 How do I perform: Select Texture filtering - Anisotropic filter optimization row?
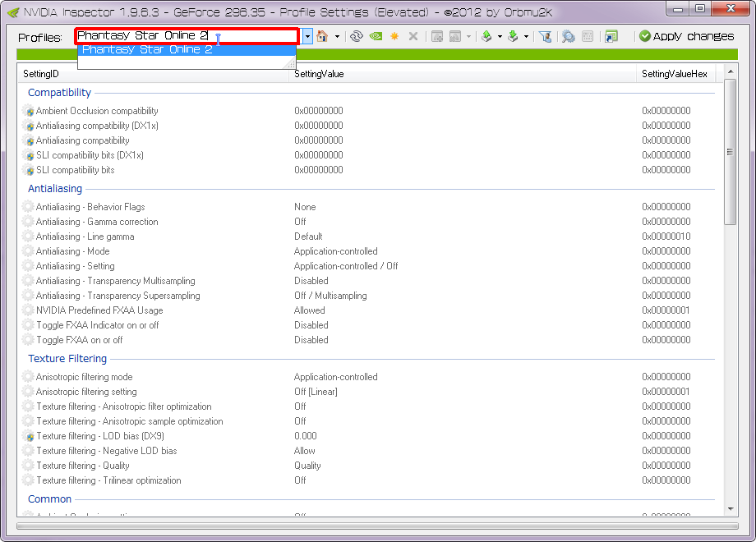tap(369, 406)
